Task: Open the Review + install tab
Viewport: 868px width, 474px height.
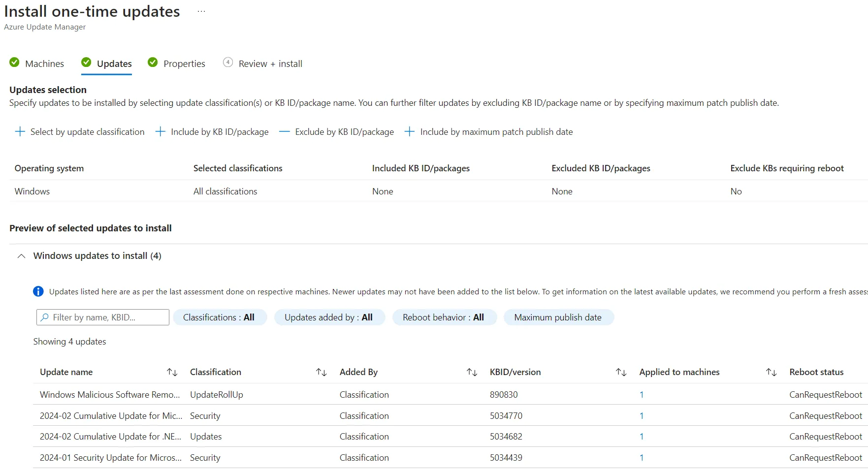Action: (270, 63)
